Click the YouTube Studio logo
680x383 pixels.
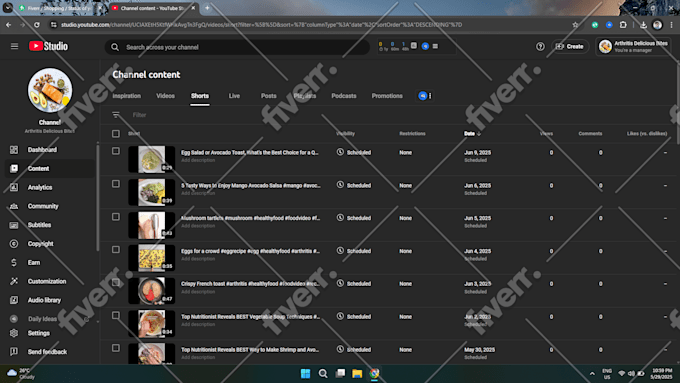[x=48, y=46]
